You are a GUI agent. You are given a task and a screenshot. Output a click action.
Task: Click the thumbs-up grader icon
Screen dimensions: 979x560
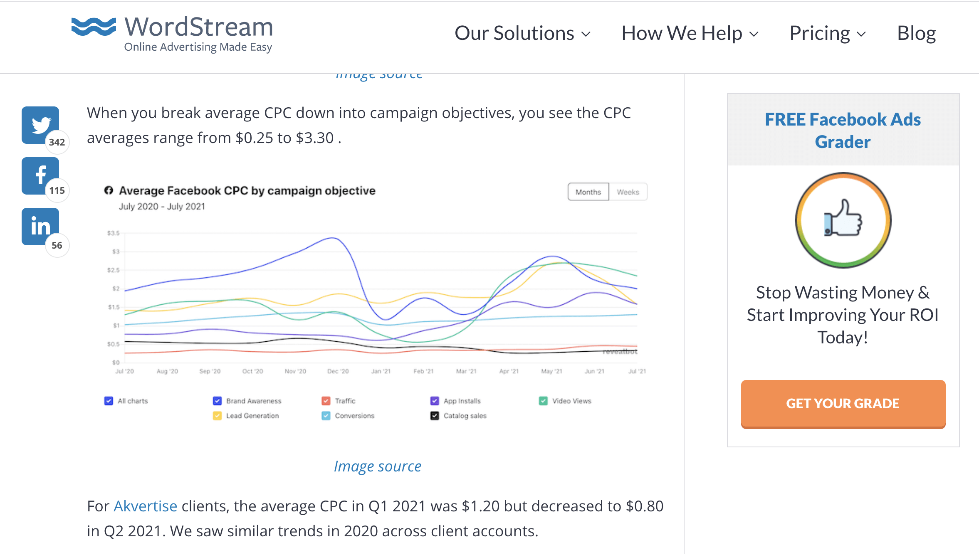842,221
